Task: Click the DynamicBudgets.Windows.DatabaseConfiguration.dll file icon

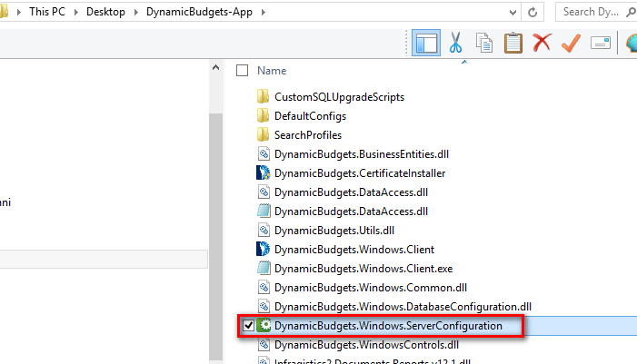Action: (264, 307)
